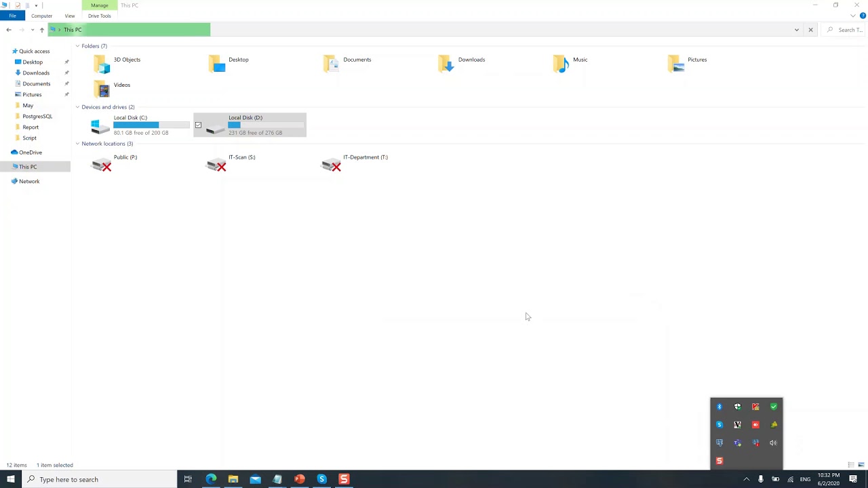Click the green shield check tray icon

point(774,407)
